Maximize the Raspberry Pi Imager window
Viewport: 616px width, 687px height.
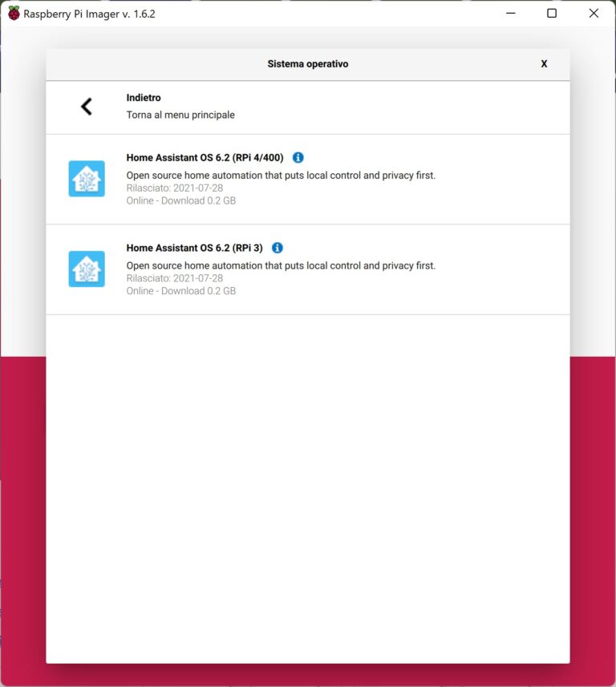coord(552,13)
